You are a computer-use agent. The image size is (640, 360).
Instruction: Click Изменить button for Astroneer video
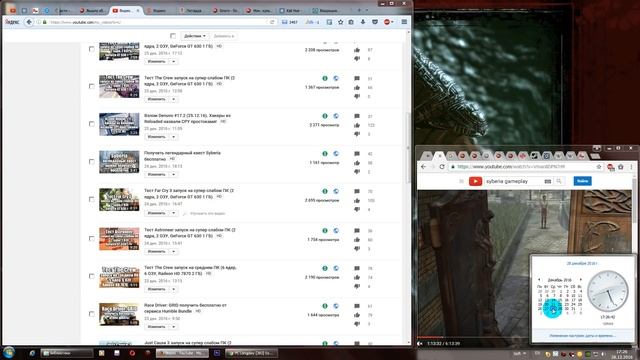(x=156, y=251)
